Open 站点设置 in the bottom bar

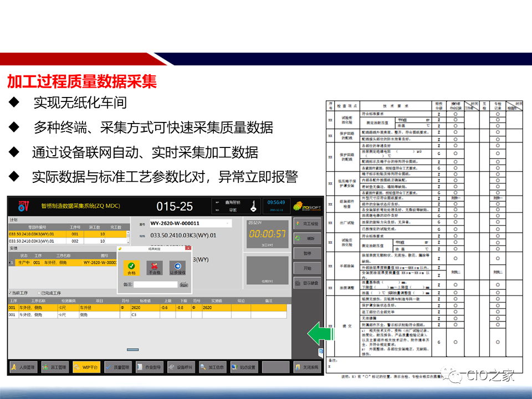[244, 367]
